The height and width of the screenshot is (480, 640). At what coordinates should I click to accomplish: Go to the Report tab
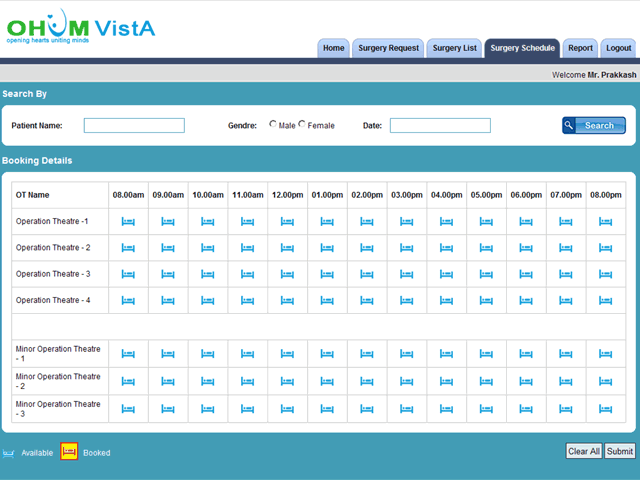(580, 48)
